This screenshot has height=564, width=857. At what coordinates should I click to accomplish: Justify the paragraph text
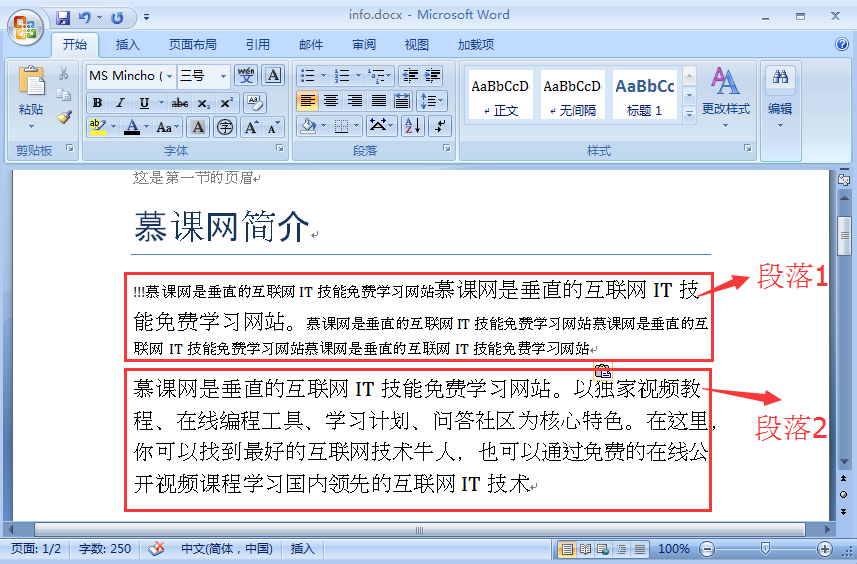click(x=378, y=101)
